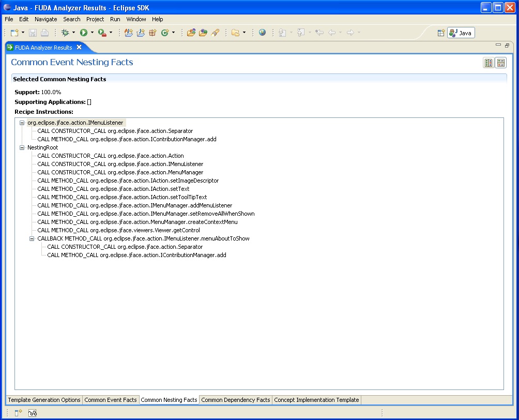
Task: Click the Debug bug icon in toolbar
Action: (65, 33)
